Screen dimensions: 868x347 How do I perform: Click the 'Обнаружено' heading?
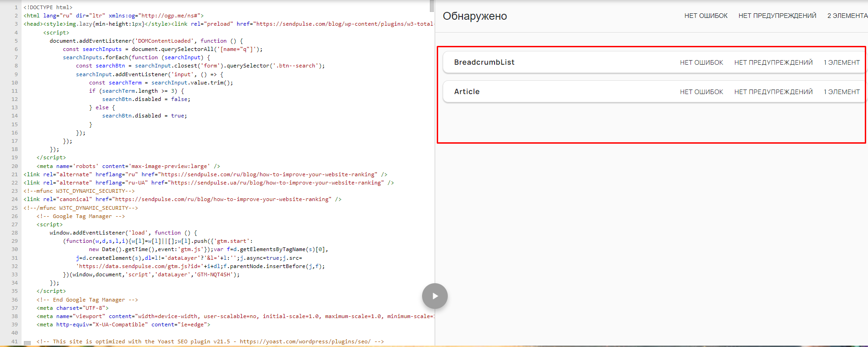click(475, 16)
